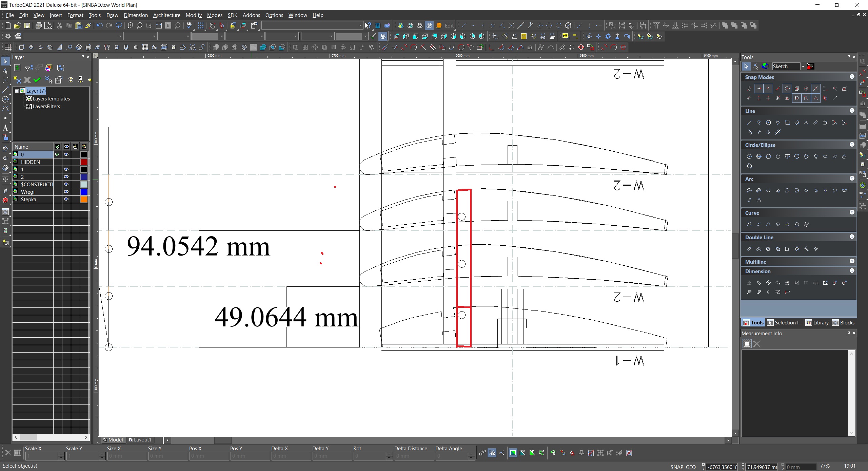Image resolution: width=868 pixels, height=471 pixels.
Task: Select the Ellipse tool in Circle/Ellipse panel
Action: 825,156
